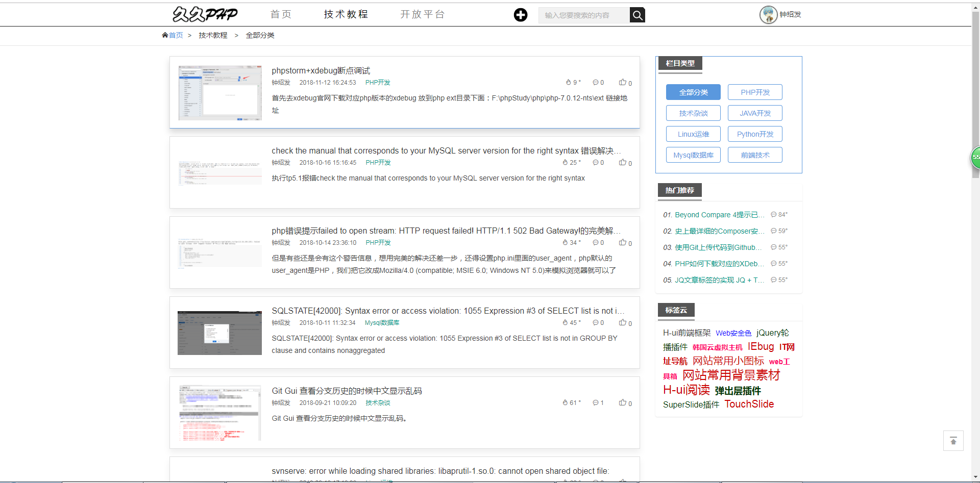Open the 开放平台 navigation tab
The image size is (980, 483).
(422, 14)
